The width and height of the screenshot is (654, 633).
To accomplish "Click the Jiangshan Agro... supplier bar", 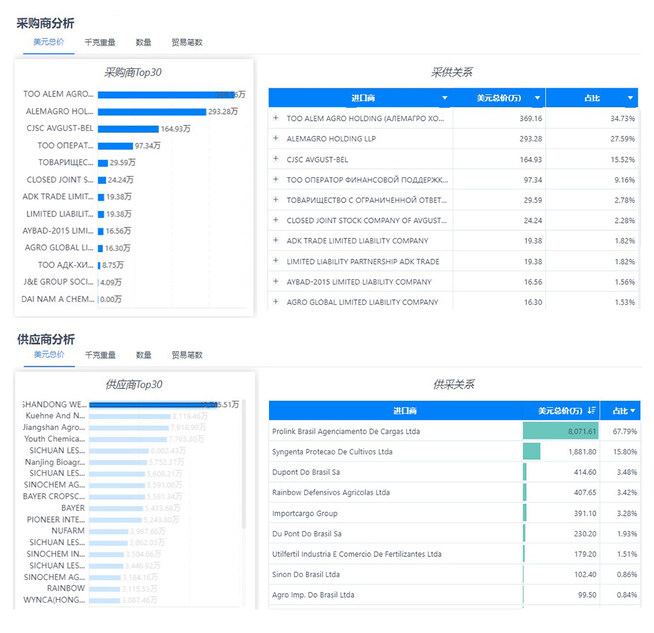I will coord(129,428).
